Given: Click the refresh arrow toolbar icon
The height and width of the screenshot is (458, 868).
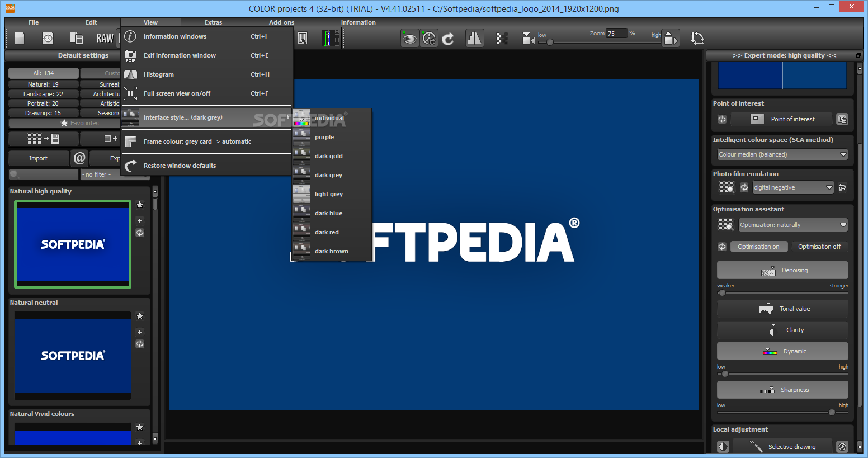Looking at the screenshot, I should point(448,38).
